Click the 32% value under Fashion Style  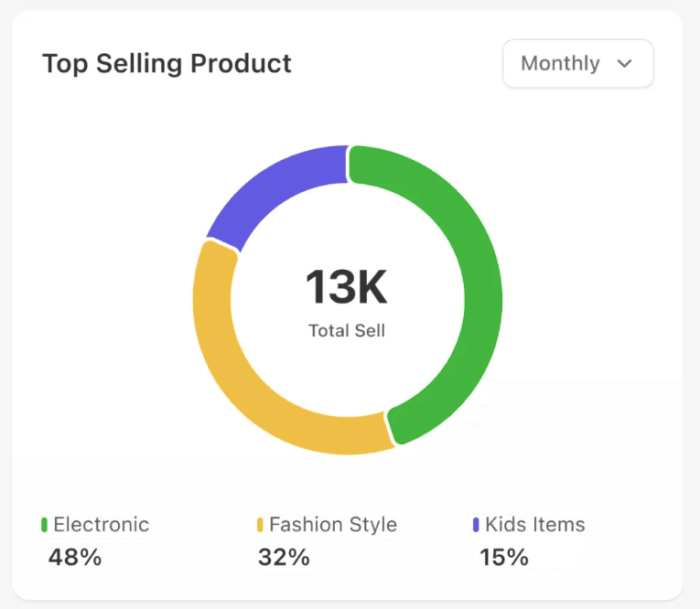(284, 557)
